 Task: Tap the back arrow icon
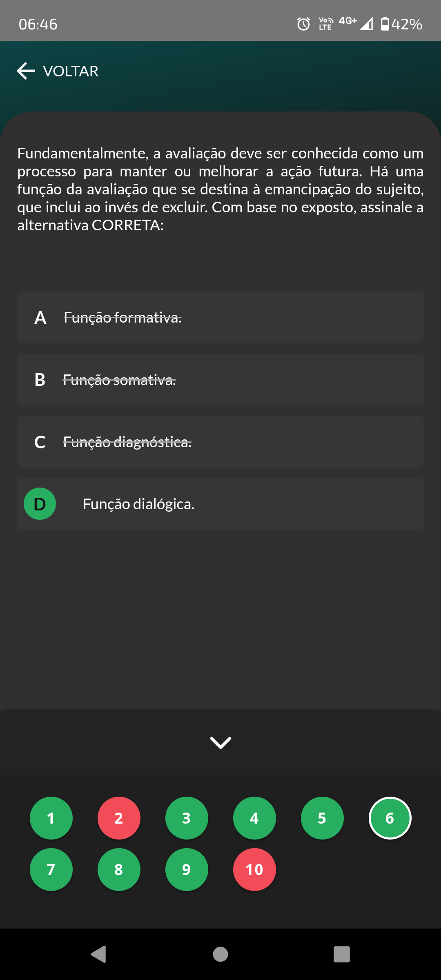click(x=26, y=71)
